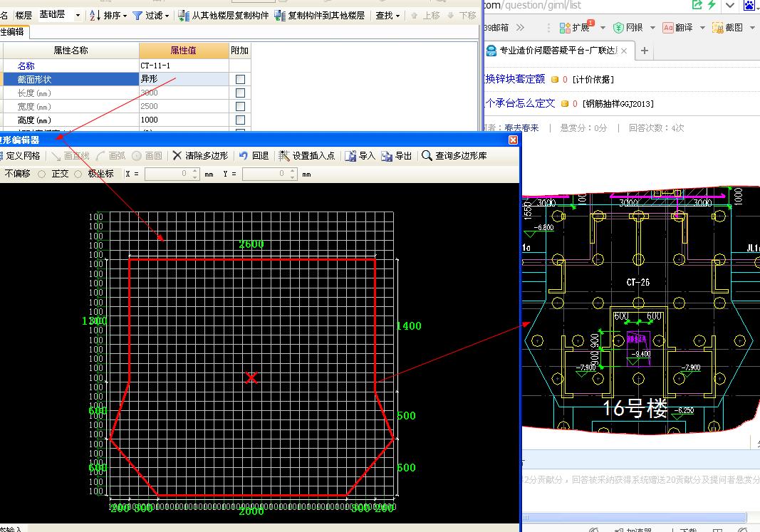Image resolution: width=760 pixels, height=532 pixels.
Task: Click the 长度 value 3000 cell
Action: tap(184, 93)
